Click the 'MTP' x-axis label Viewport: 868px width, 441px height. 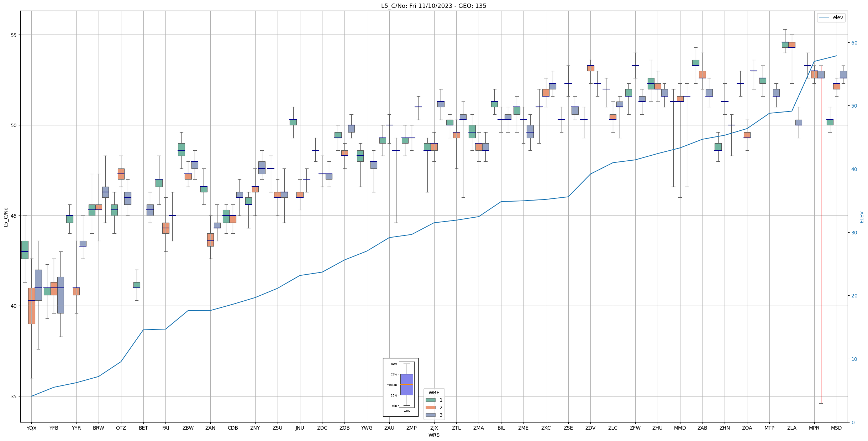(x=769, y=428)
